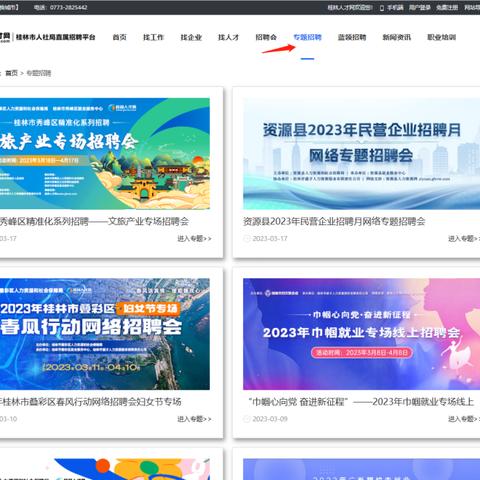
Task: Click the 手机端 phone icon
Action: pos(382,8)
